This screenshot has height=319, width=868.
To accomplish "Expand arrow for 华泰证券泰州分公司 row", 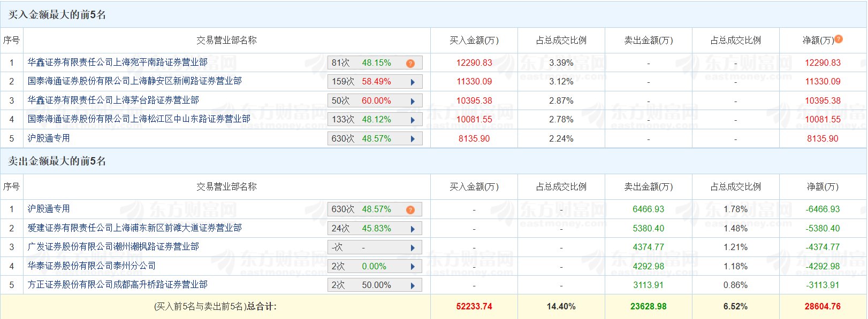I will (413, 267).
